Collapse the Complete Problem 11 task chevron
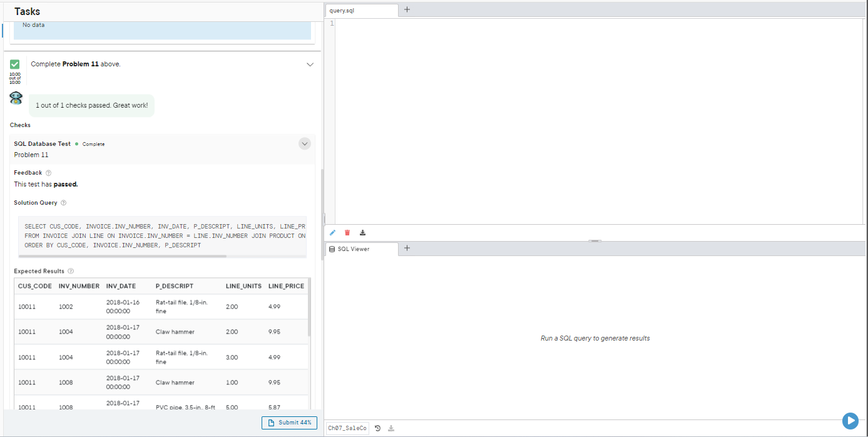The height and width of the screenshot is (437, 868). pos(310,64)
